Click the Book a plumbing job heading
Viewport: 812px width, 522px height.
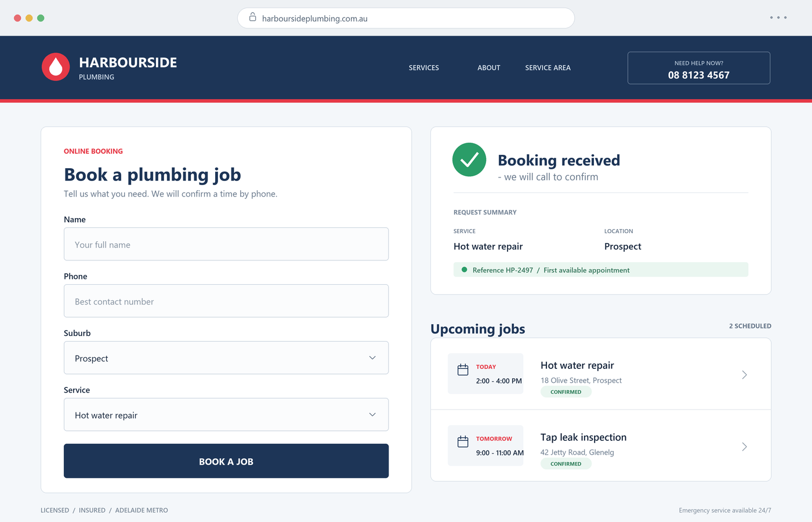click(153, 175)
